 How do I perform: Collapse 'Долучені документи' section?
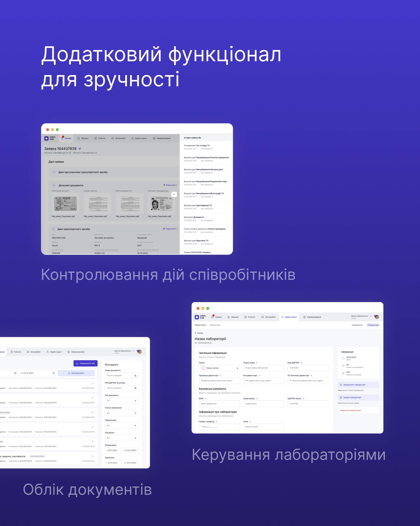54,185
